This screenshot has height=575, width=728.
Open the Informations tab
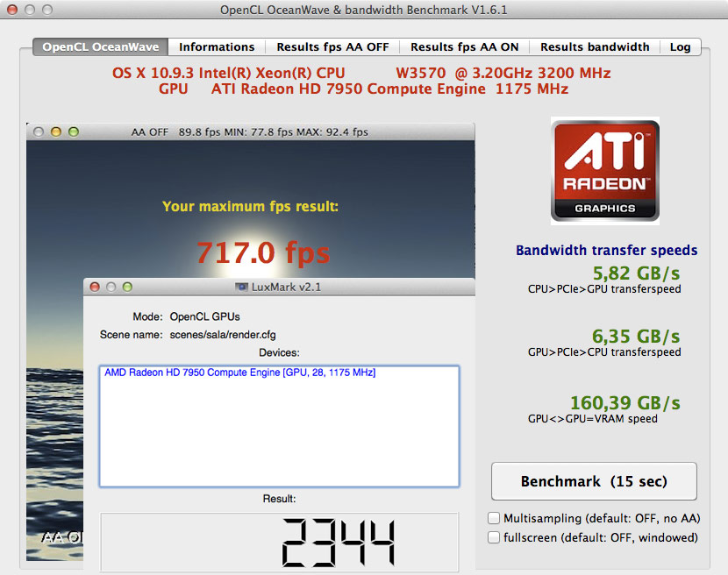pyautogui.click(x=217, y=46)
